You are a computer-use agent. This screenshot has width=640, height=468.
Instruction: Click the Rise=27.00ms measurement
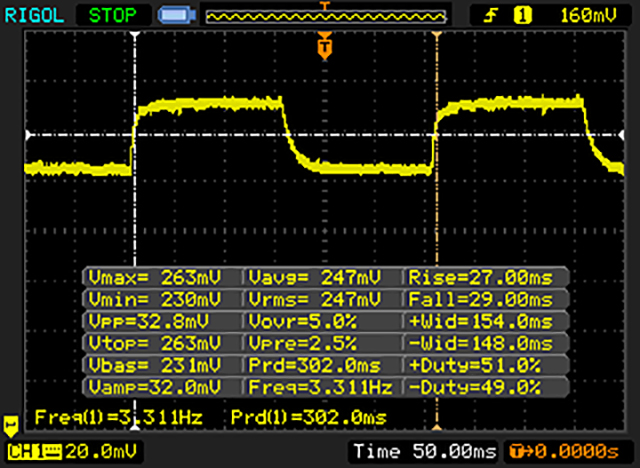(480, 277)
